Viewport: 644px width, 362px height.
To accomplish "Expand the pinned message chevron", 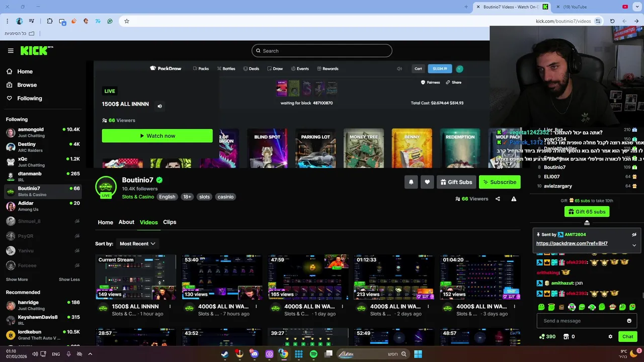I will 634,245.
